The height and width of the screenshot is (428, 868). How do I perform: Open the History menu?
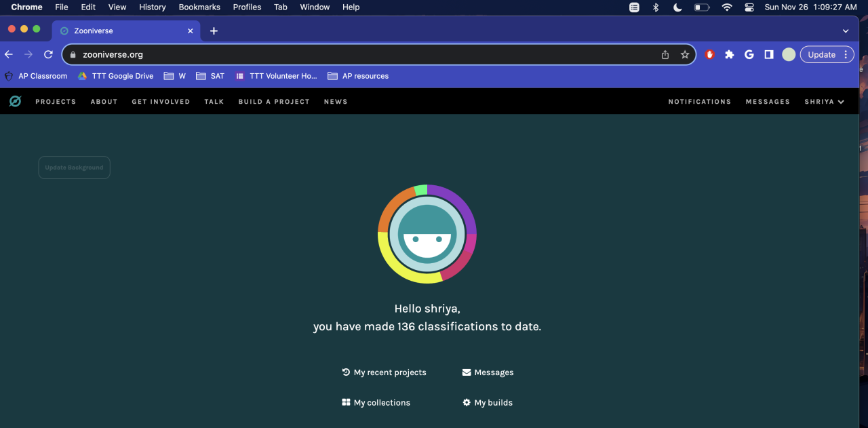[x=153, y=7]
